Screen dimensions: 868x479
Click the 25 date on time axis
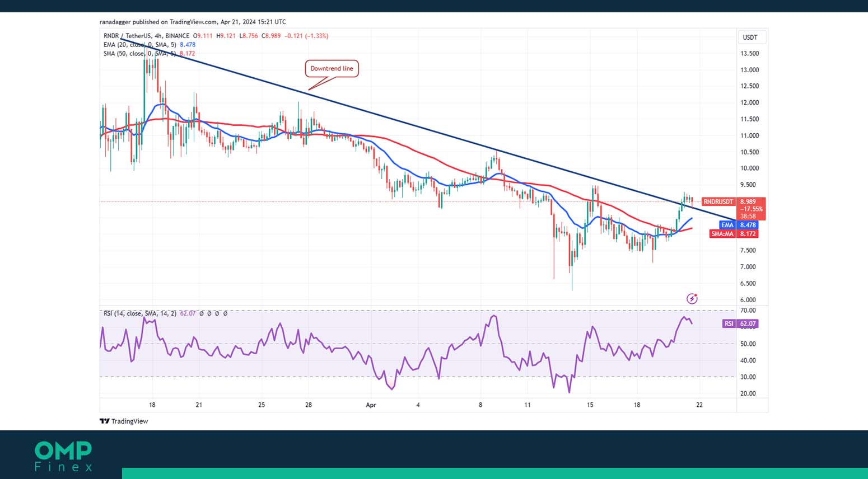coord(262,405)
